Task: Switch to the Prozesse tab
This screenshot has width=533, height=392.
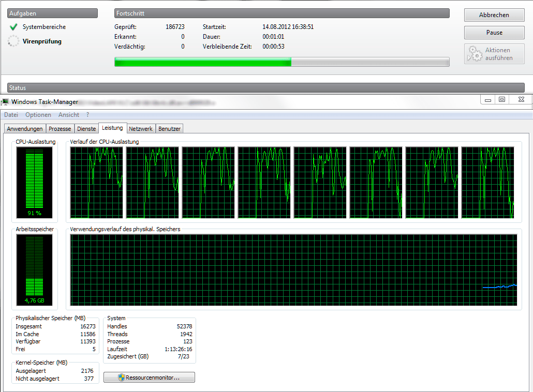Action: click(60, 129)
